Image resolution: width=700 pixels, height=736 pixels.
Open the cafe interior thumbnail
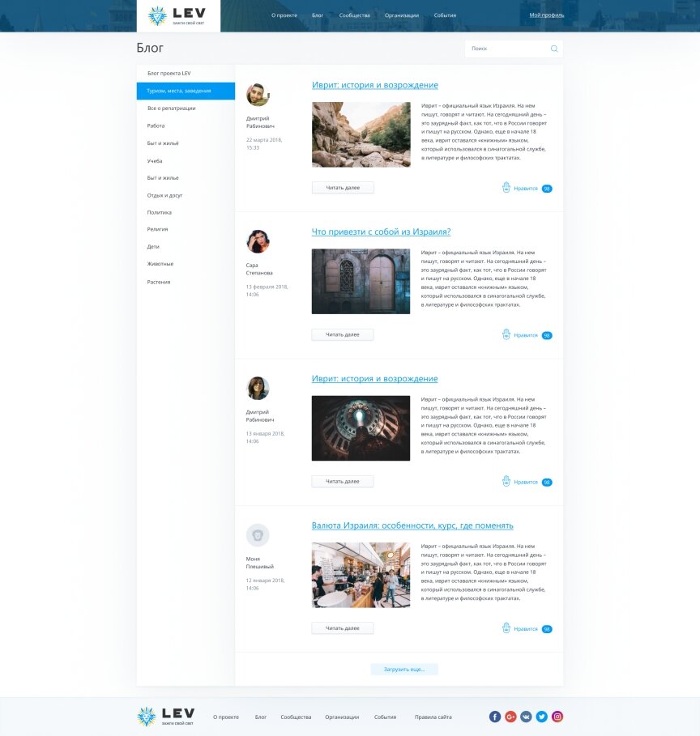361,575
